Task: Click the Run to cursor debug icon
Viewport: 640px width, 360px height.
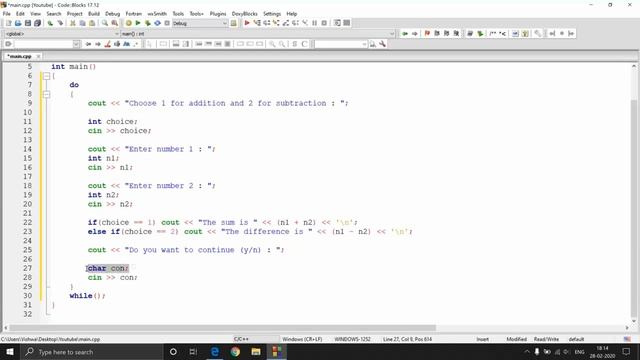Action: pyautogui.click(x=257, y=23)
